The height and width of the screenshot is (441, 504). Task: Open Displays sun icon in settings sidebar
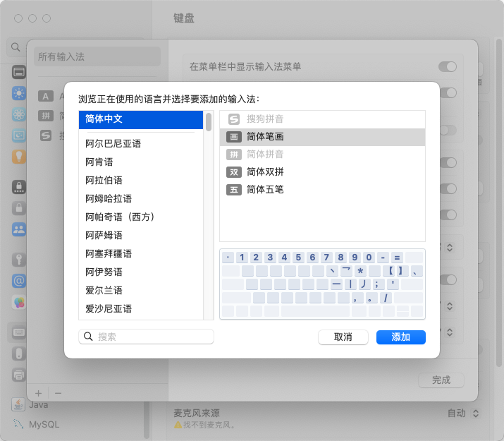[19, 93]
